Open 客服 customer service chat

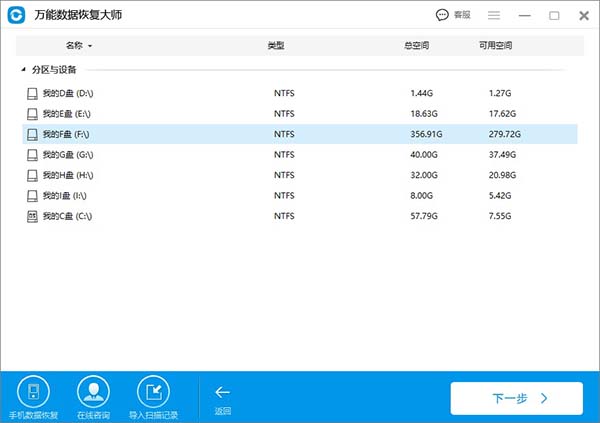tap(453, 15)
